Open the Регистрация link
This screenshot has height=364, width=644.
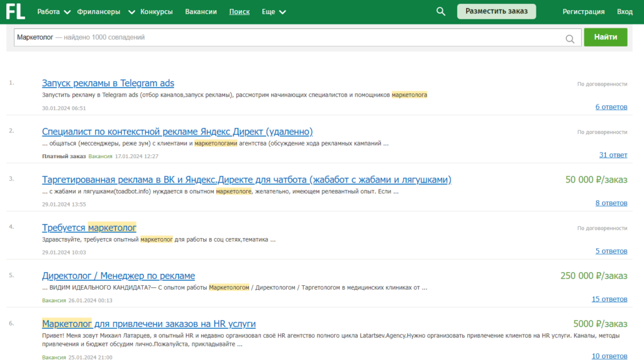coord(583,11)
